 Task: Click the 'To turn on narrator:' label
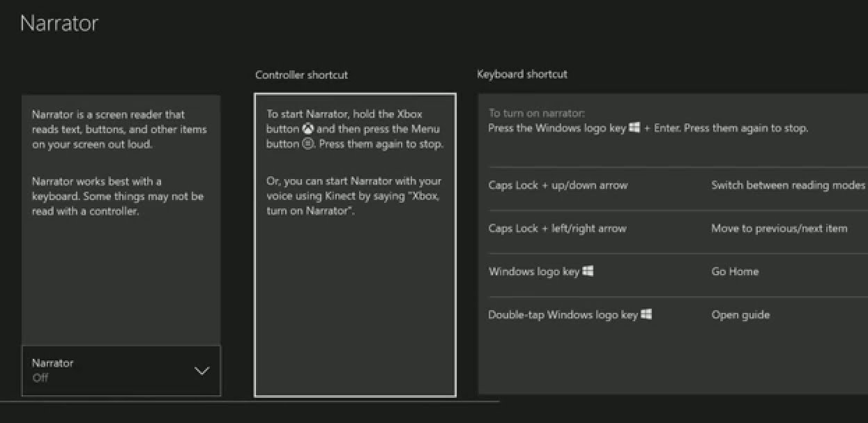(x=536, y=113)
